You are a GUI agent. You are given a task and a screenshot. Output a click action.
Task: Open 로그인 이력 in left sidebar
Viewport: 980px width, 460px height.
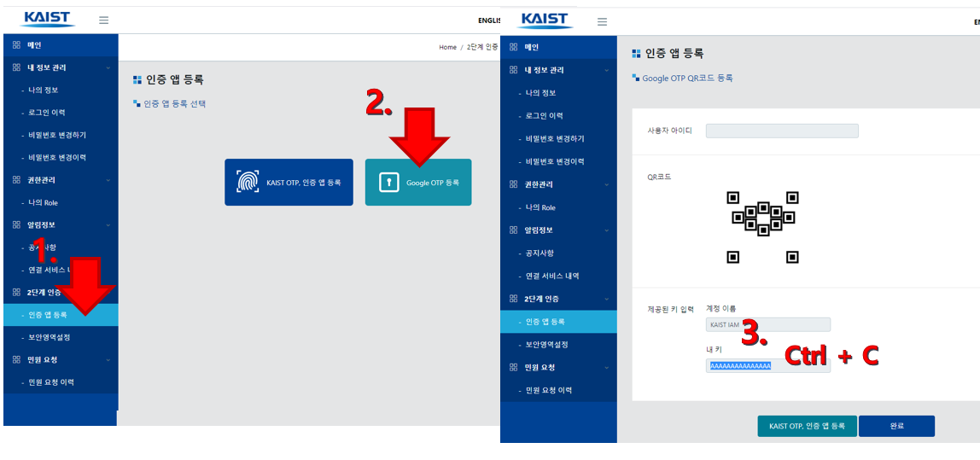47,113
